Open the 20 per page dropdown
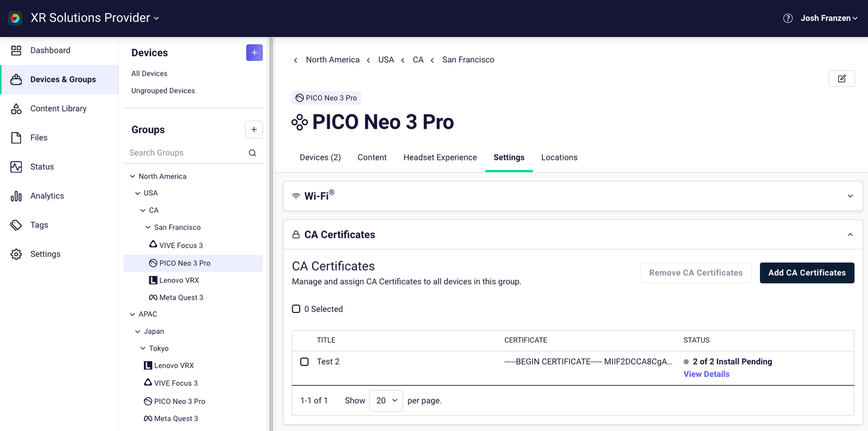 tap(386, 401)
